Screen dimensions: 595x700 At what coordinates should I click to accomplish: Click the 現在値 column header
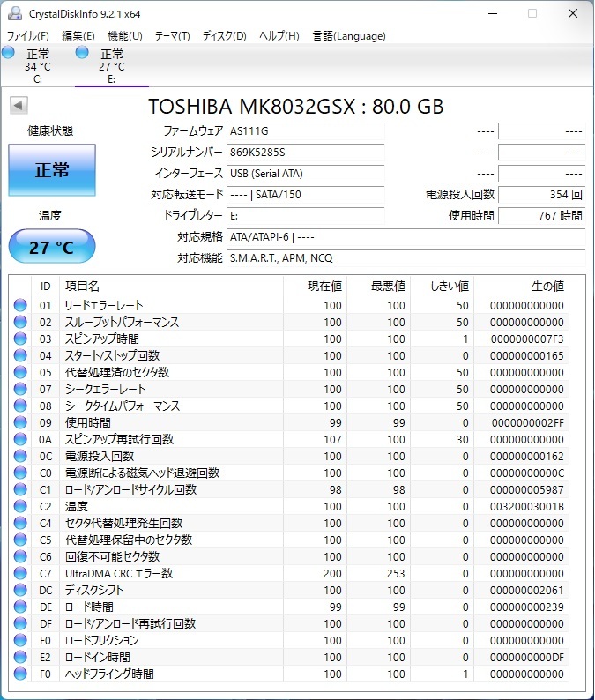pos(316,286)
